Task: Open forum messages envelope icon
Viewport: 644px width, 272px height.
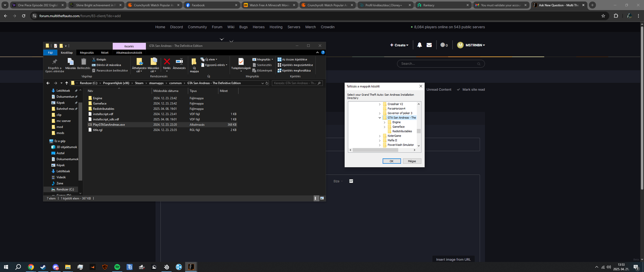Action: [429, 45]
